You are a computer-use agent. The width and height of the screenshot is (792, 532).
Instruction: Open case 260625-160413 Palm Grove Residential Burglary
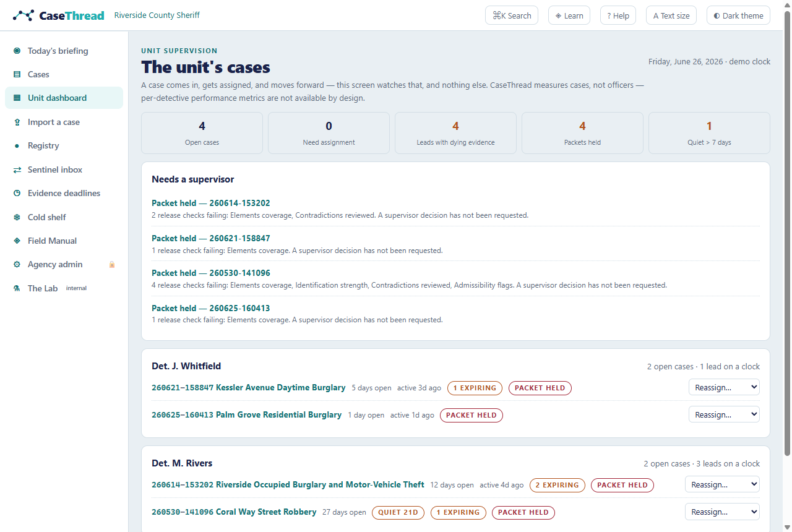247,415
